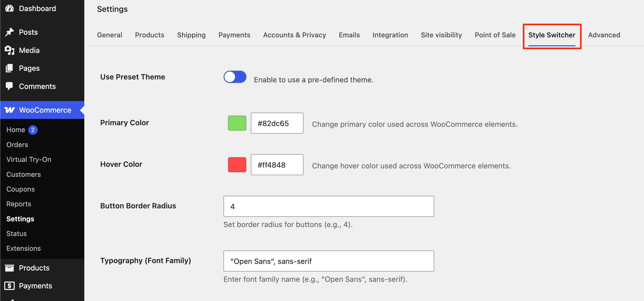This screenshot has height=301, width=644.
Task: Click the Dashboard gauge icon
Action: pos(9,8)
